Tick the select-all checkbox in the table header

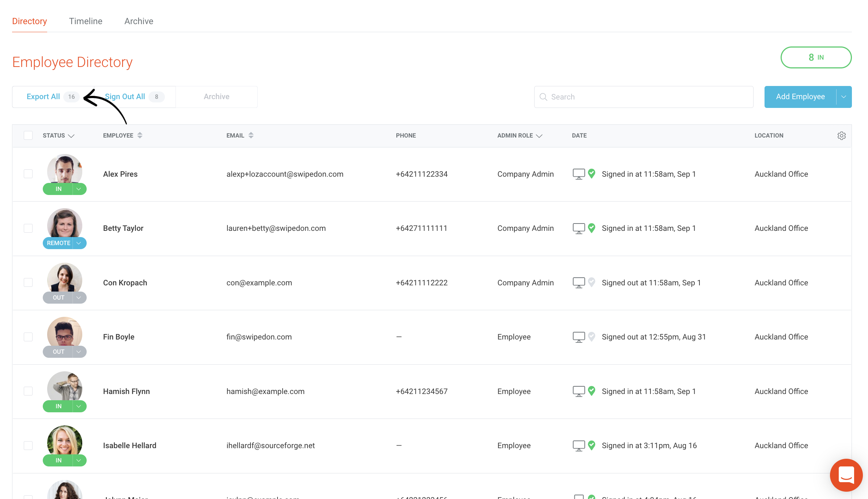28,135
